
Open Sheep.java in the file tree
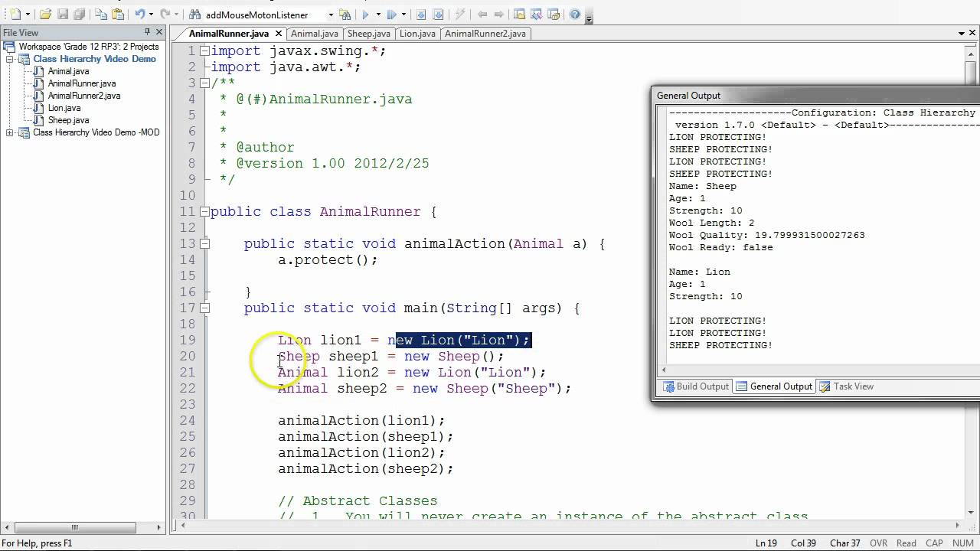coord(69,120)
